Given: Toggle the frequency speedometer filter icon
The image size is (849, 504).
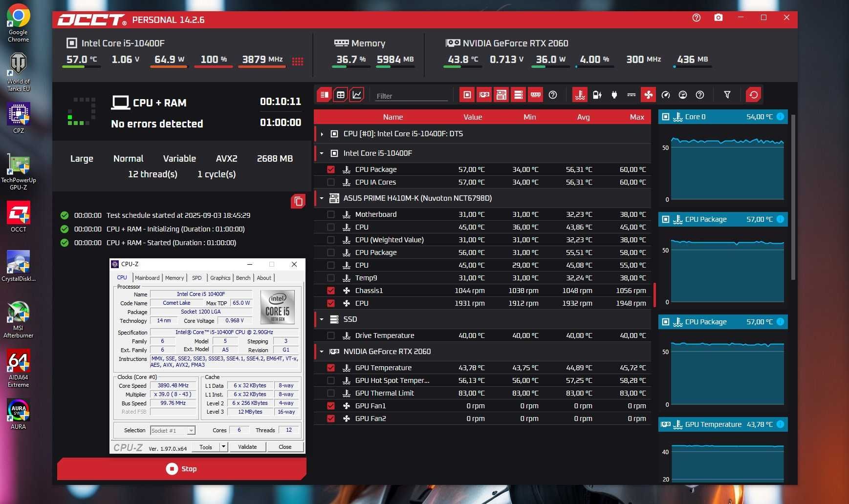Looking at the screenshot, I should pyautogui.click(x=666, y=95).
